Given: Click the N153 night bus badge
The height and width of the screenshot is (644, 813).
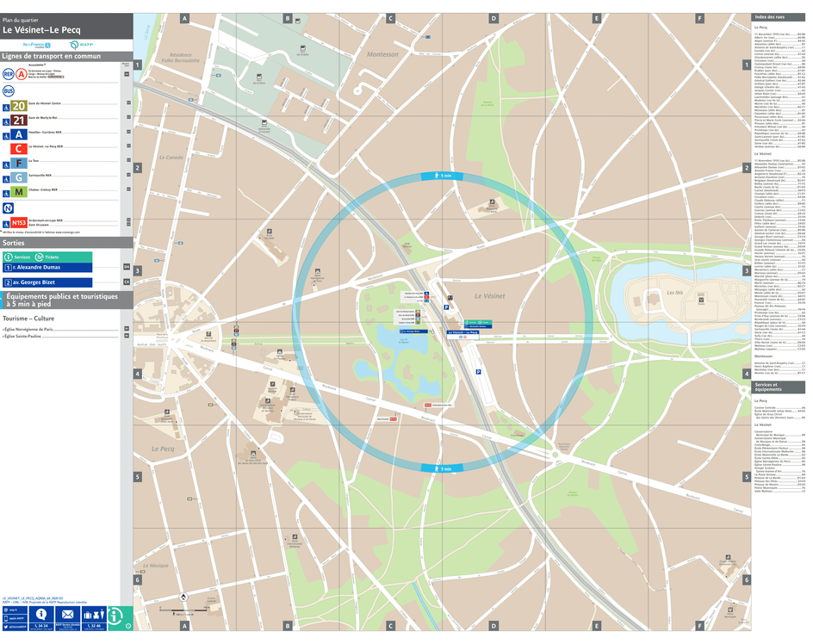Looking at the screenshot, I should [x=18, y=223].
